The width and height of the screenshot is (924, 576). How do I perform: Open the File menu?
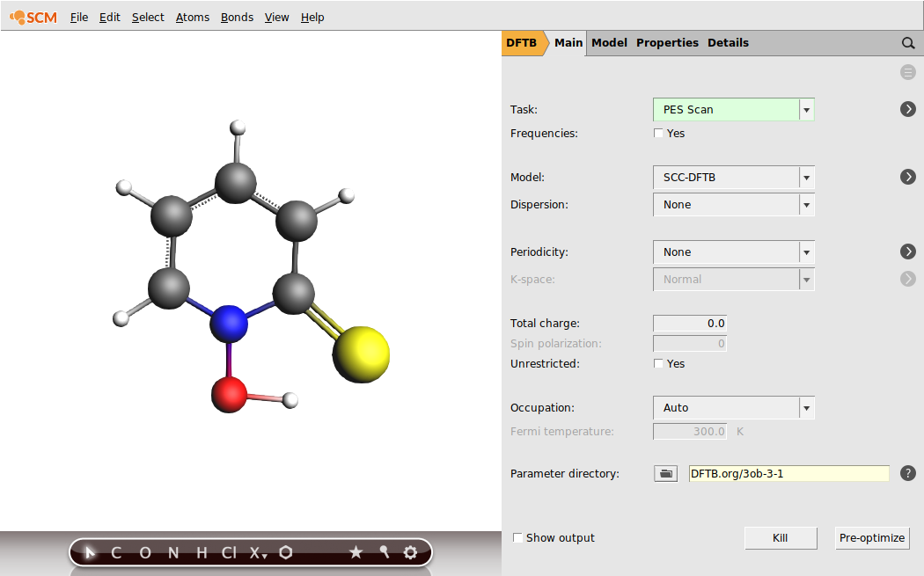(x=79, y=17)
